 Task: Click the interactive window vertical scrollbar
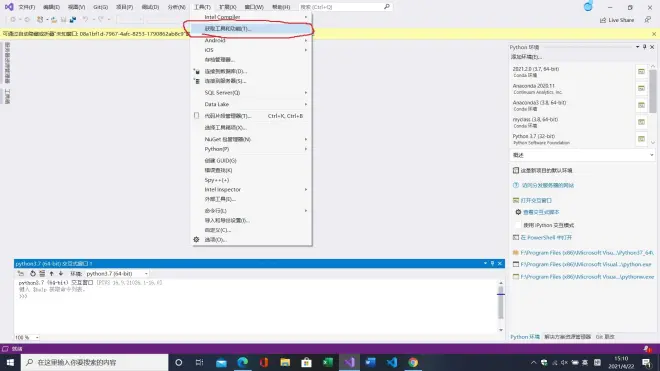point(500,306)
